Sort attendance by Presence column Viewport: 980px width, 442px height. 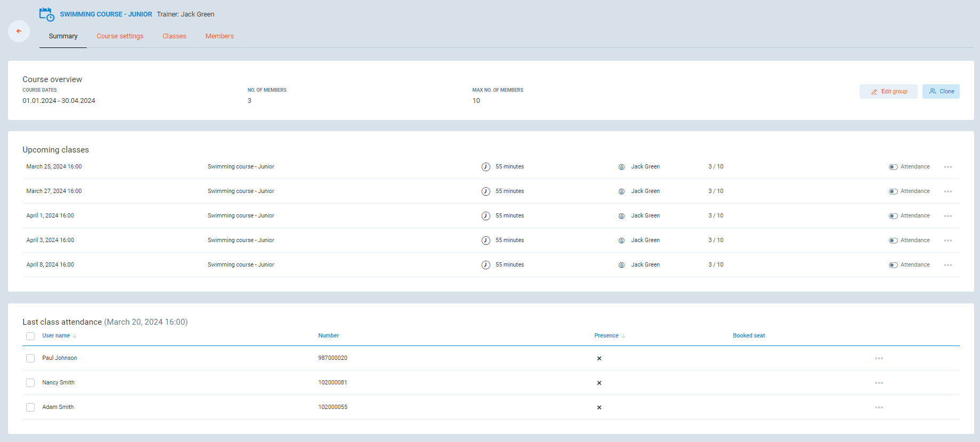(x=607, y=336)
